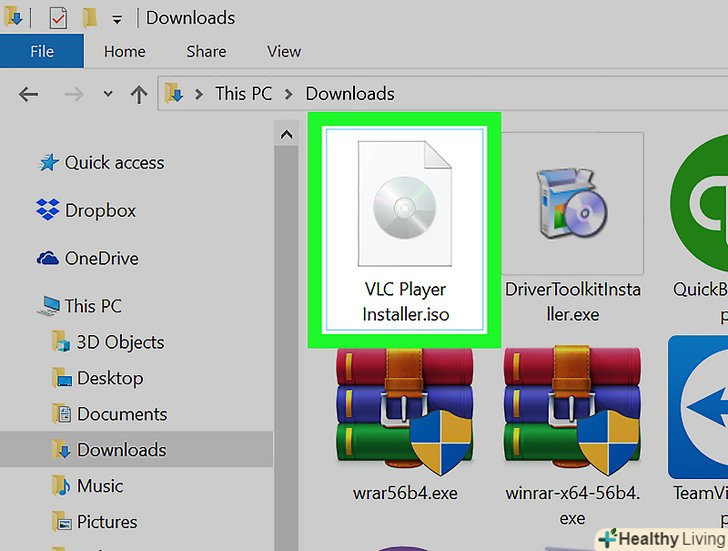Select This PC in the navigation pane
Screen dimensions: 728x551
coord(93,306)
